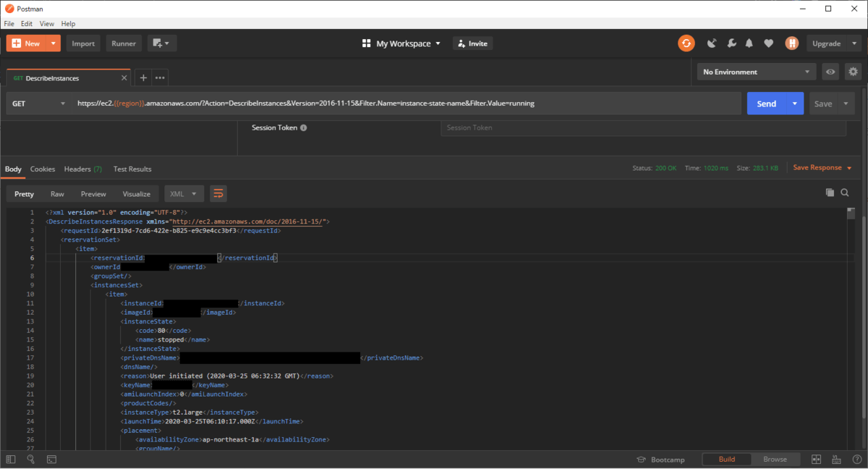Open the tab options ellipsis menu
The image size is (868, 469).
pos(160,77)
